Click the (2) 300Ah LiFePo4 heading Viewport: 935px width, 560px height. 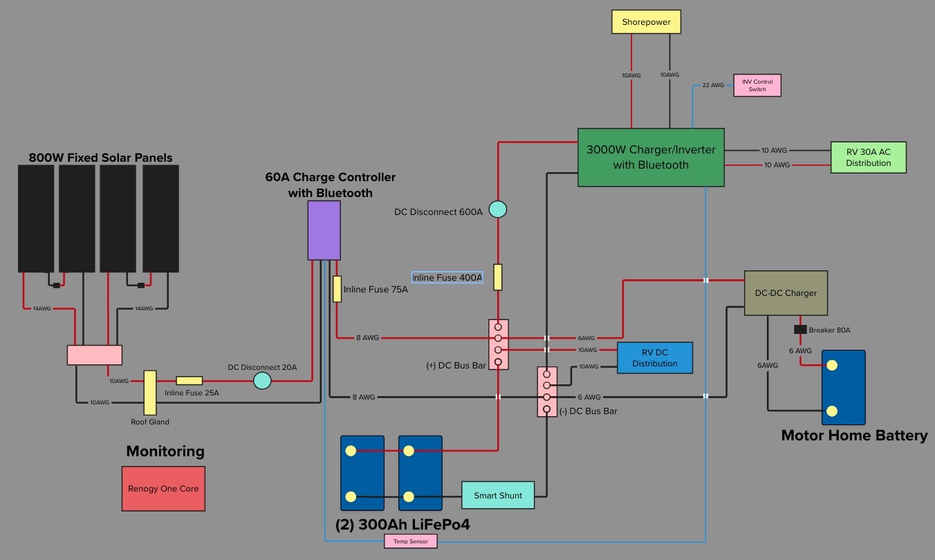click(x=402, y=524)
